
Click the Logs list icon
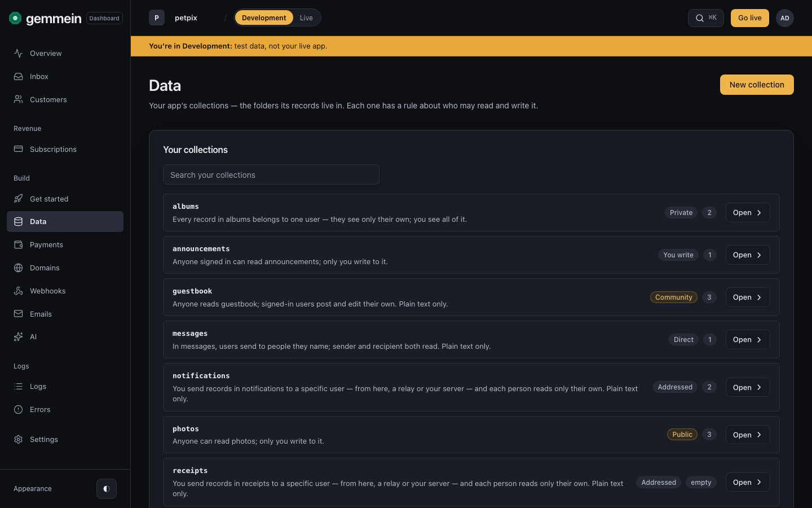[19, 386]
